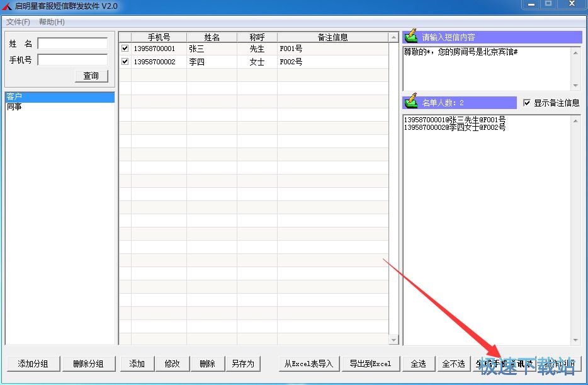Click the 从Excel表导入 button
588x385 pixels.
(308, 364)
